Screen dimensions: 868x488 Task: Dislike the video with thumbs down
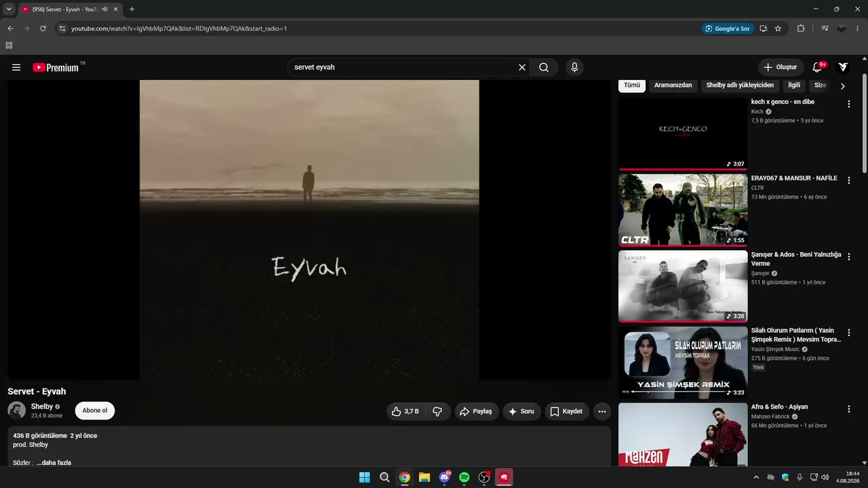(437, 411)
